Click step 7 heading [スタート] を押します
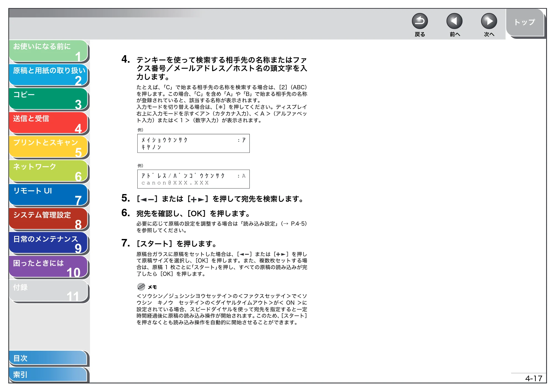This screenshot has height=392, width=555. (176, 244)
